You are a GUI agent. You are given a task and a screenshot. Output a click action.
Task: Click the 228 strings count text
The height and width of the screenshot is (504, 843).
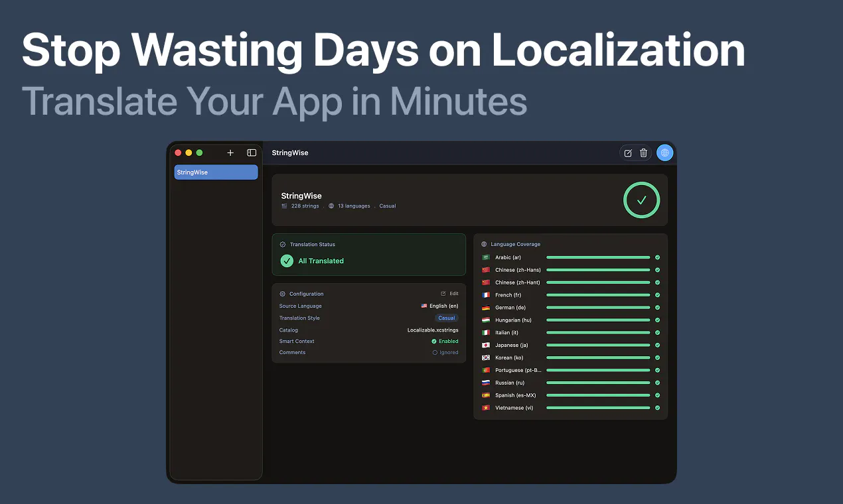pos(305,206)
